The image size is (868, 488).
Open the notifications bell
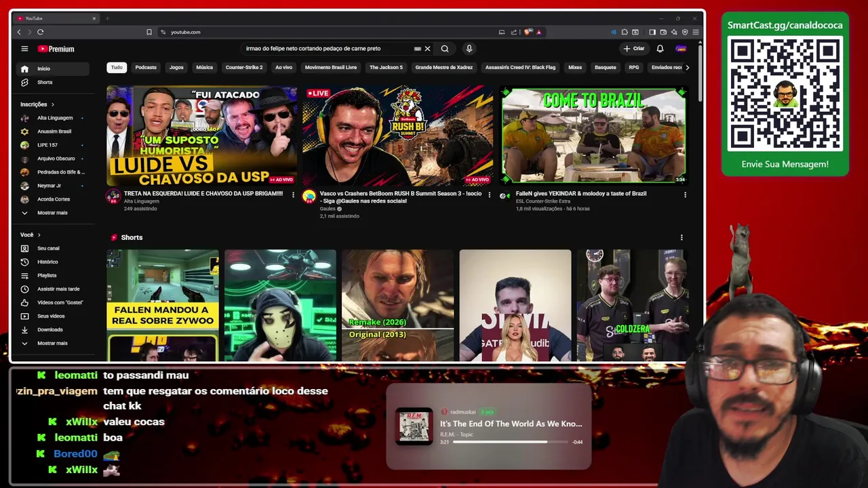(x=660, y=49)
